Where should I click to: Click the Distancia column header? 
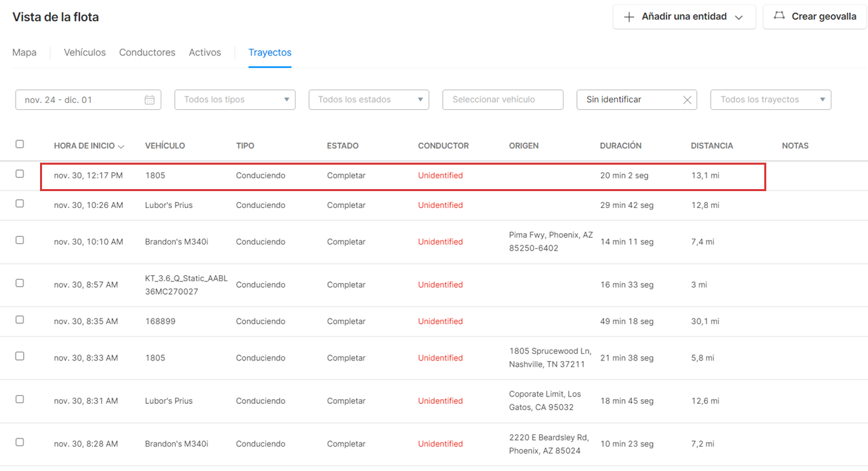click(x=712, y=146)
